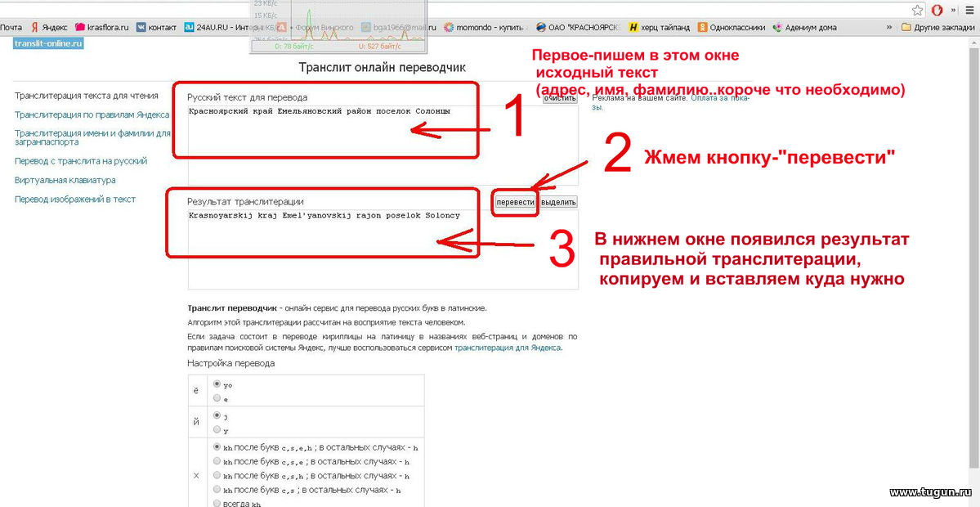Viewport: 980px width, 507px height.
Task: Select yo option for letter ё
Action: click(x=217, y=384)
